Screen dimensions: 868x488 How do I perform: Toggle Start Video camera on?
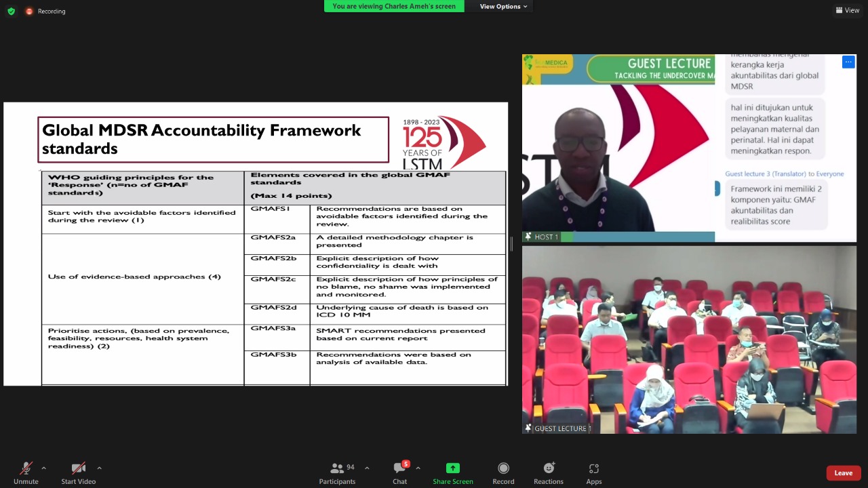coord(79,472)
